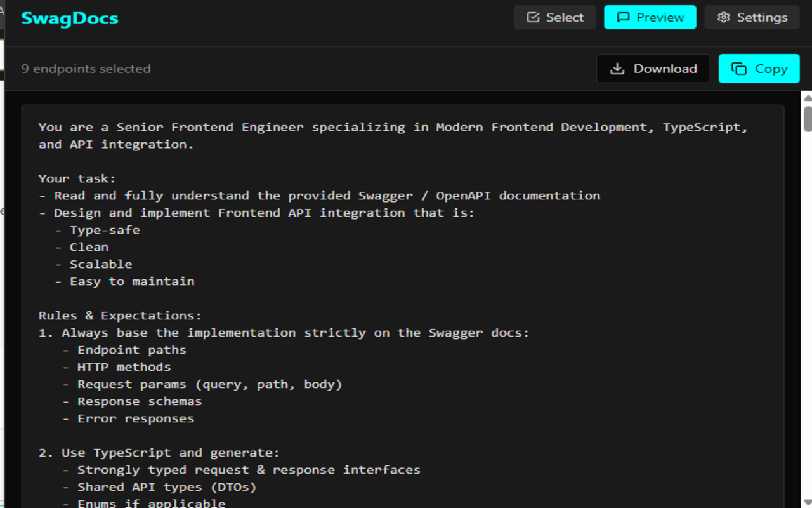This screenshot has height=508, width=812.
Task: Click the '- Response schemas' line
Action: (132, 401)
